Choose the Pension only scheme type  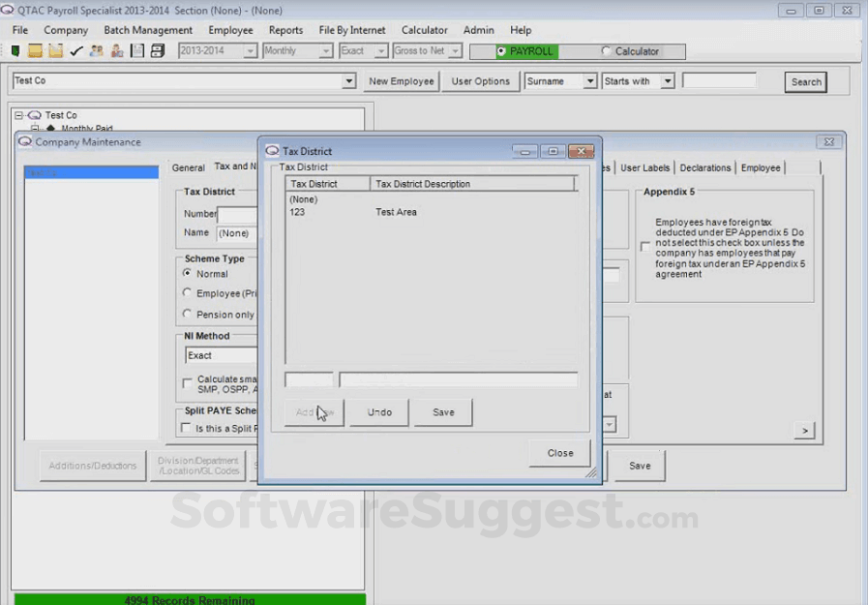pos(187,315)
